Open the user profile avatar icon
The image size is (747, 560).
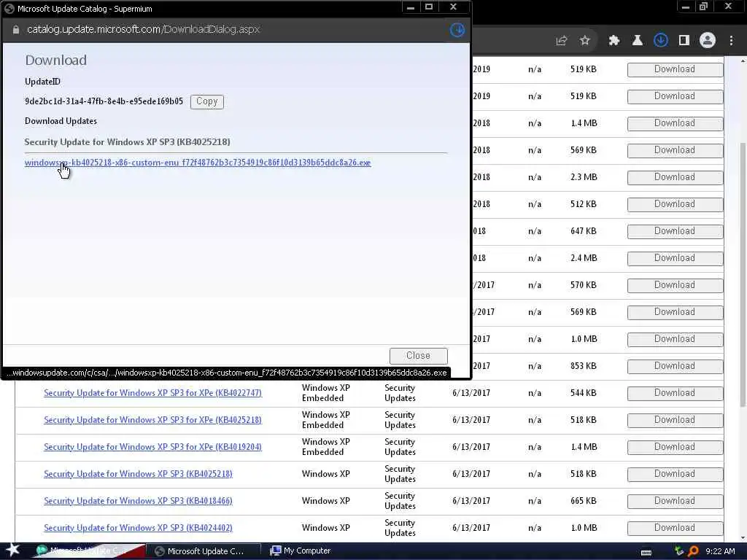tap(708, 41)
